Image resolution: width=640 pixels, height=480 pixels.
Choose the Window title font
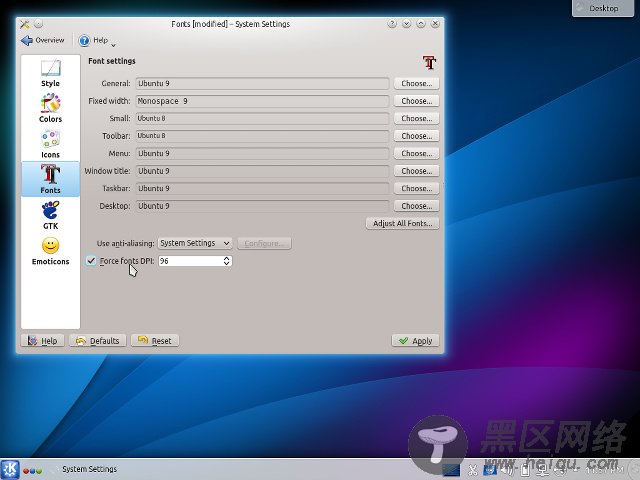click(416, 171)
